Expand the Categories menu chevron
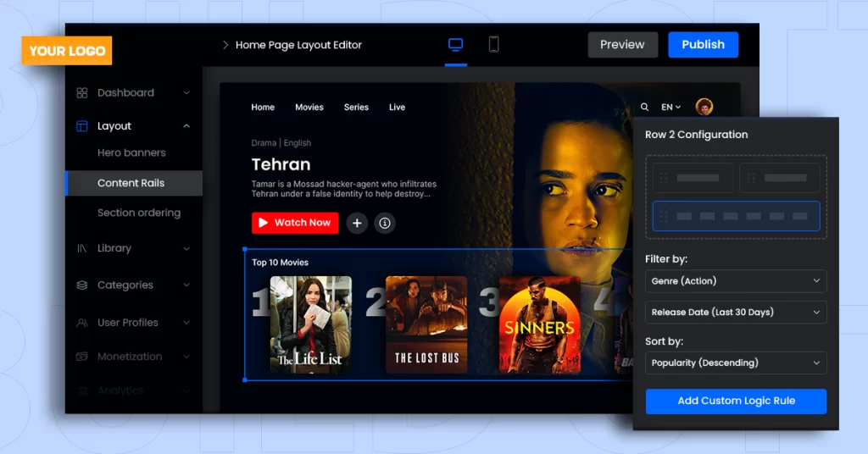Image resolution: width=868 pixels, height=454 pixels. (x=186, y=285)
